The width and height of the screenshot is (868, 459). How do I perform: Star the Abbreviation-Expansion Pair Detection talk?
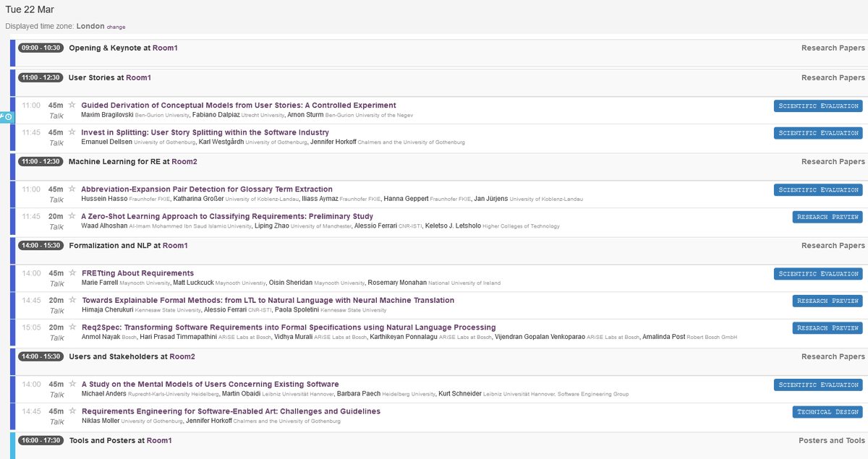[x=72, y=189]
